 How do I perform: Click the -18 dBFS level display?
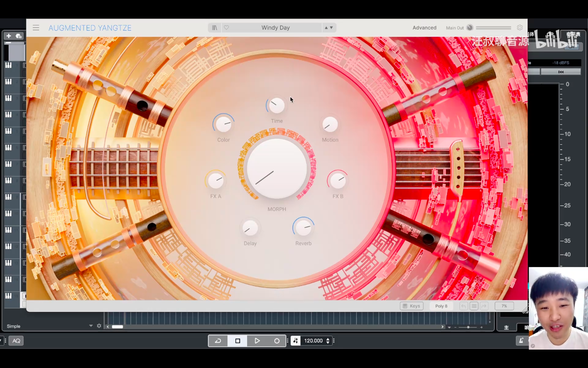click(x=560, y=63)
